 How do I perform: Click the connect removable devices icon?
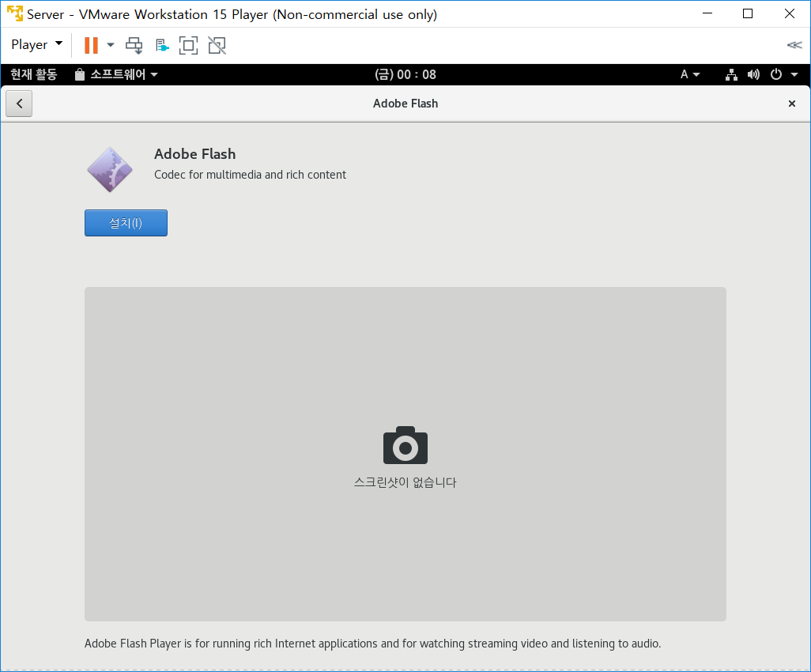click(162, 46)
